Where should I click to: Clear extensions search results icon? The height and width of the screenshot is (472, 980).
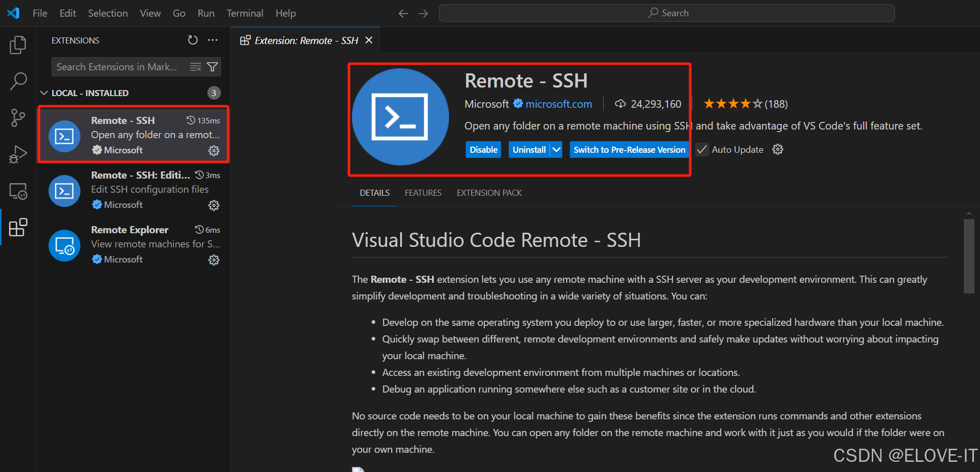pyautogui.click(x=196, y=67)
